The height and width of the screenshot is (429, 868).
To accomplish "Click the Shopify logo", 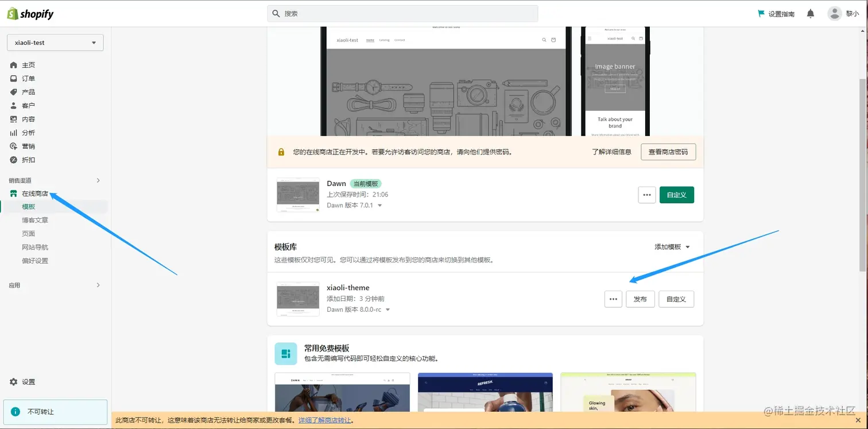I will pos(30,13).
